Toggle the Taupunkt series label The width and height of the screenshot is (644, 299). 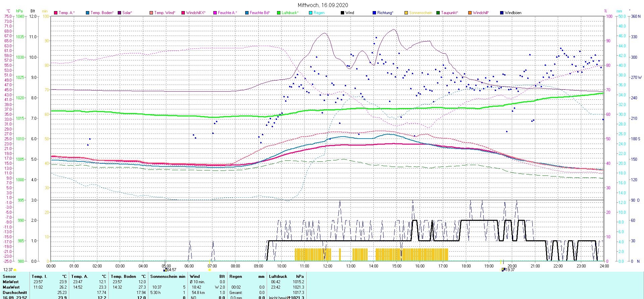coord(449,13)
